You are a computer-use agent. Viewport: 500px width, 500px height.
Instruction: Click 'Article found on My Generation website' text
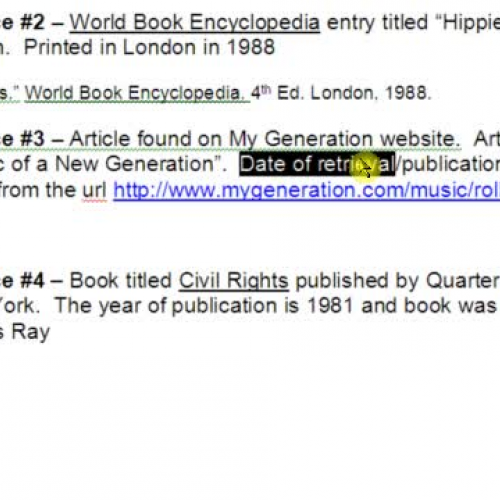click(265, 139)
